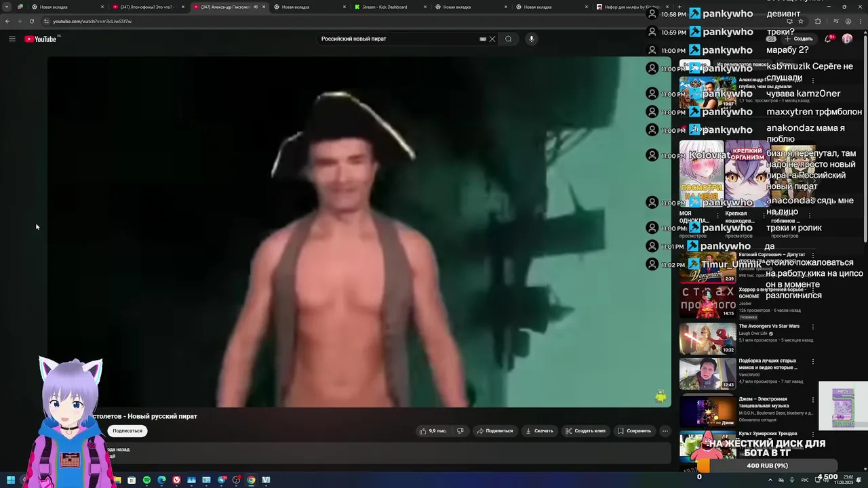Open Евгений Сергеевич Депутат video thumbnail
This screenshot has height=488, width=868.
[708, 266]
